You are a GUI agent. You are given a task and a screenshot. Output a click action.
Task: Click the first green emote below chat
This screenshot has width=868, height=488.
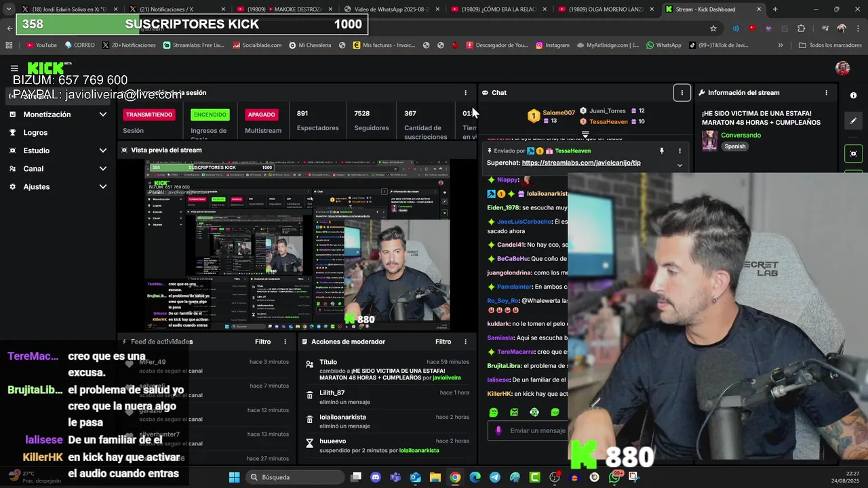pyautogui.click(x=494, y=412)
